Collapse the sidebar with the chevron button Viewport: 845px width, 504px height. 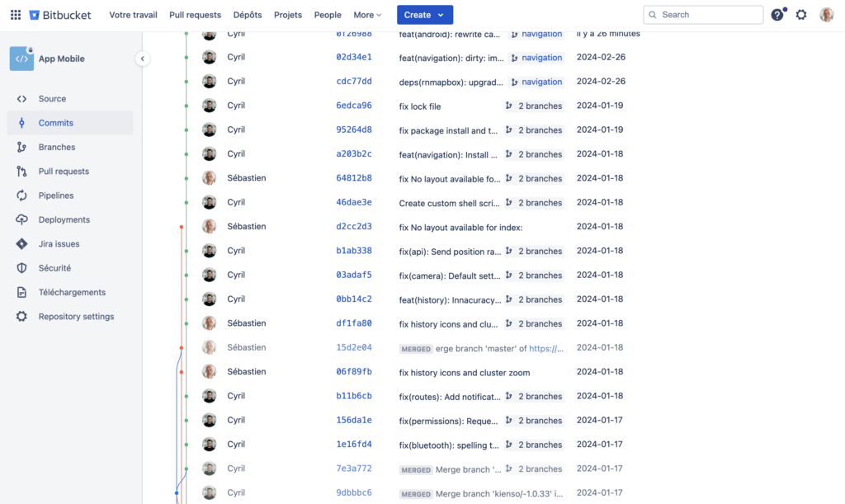coord(142,59)
